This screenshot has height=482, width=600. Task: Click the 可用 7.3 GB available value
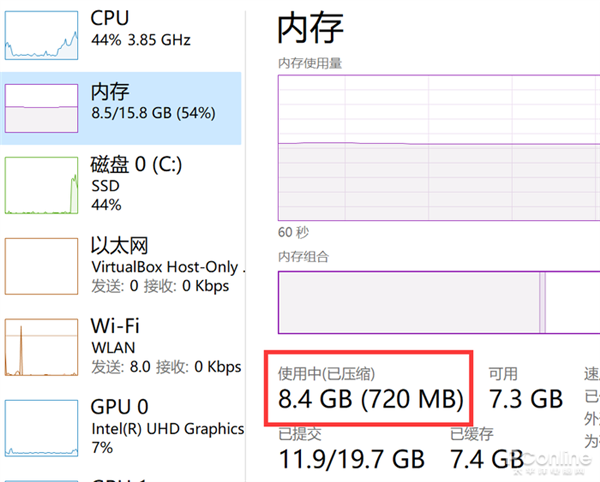(x=525, y=400)
